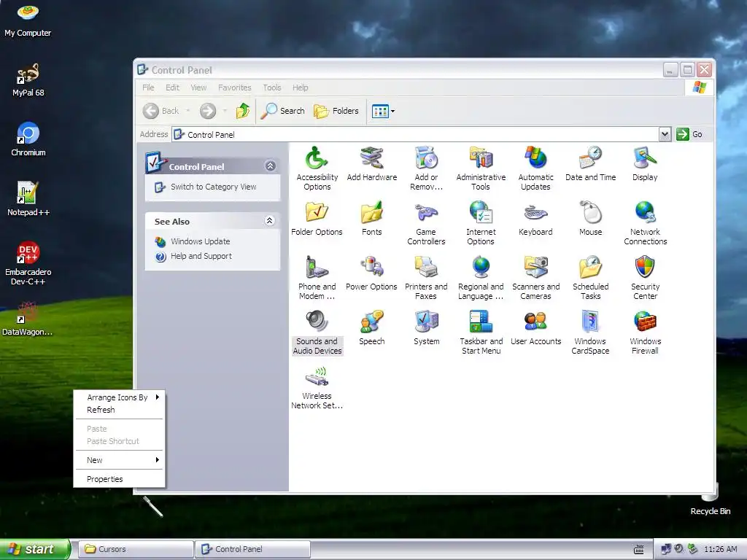Select Security Center shield icon

(645, 278)
